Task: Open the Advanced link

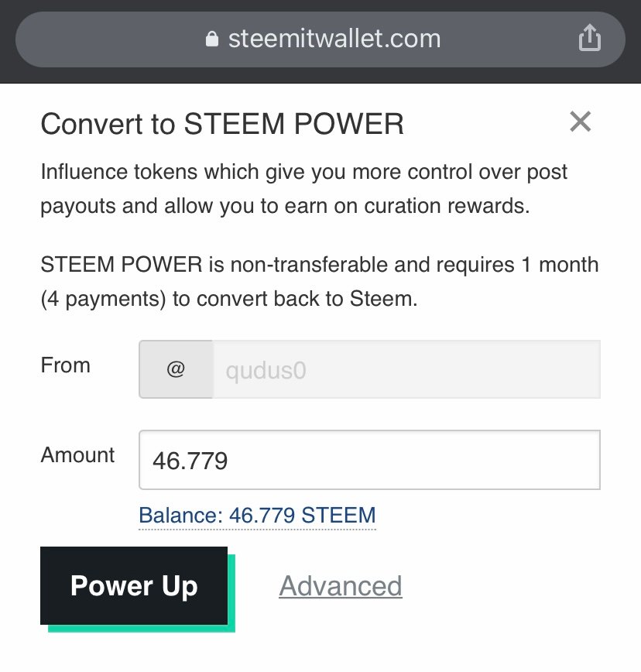Action: click(x=341, y=585)
